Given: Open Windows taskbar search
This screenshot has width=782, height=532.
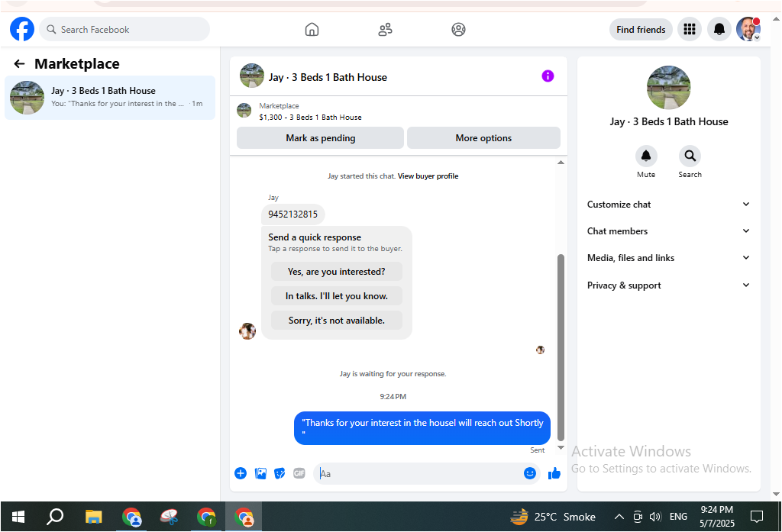Looking at the screenshot, I should (x=55, y=517).
